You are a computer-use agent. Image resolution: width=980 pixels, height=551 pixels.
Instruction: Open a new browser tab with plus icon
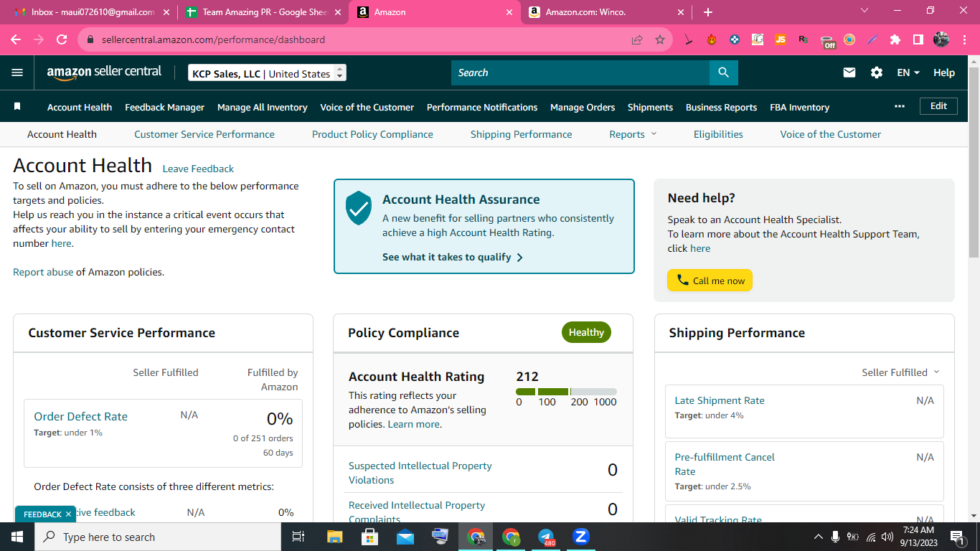[x=708, y=12]
